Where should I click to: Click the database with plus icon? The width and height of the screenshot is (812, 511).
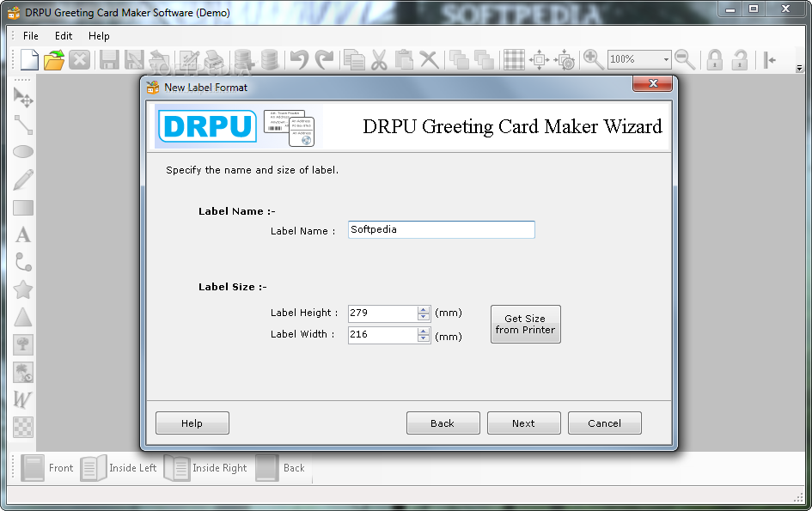[x=243, y=59]
